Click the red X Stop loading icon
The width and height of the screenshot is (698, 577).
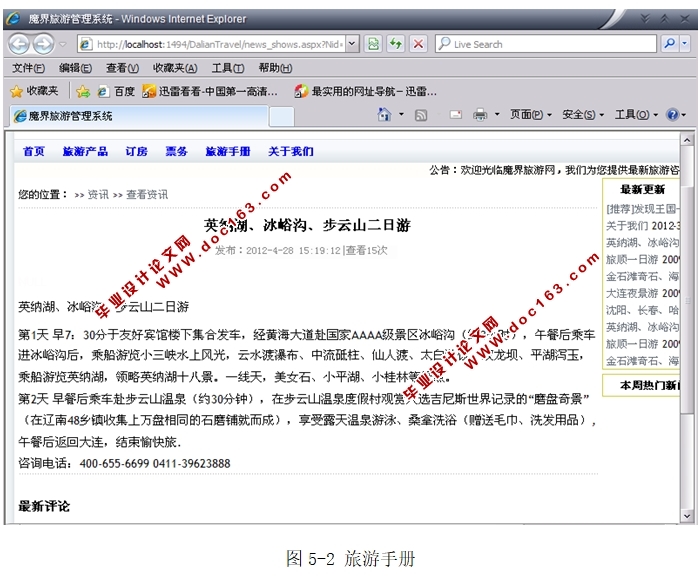[x=418, y=44]
